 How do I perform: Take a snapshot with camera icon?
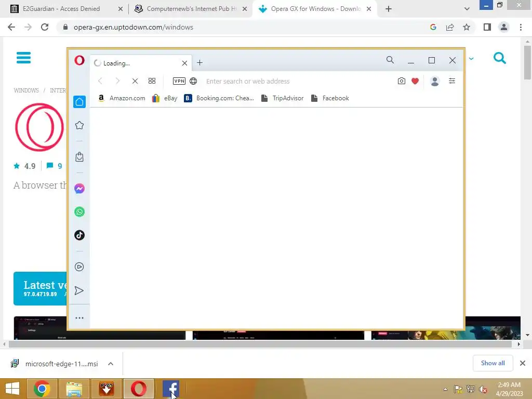(402, 81)
